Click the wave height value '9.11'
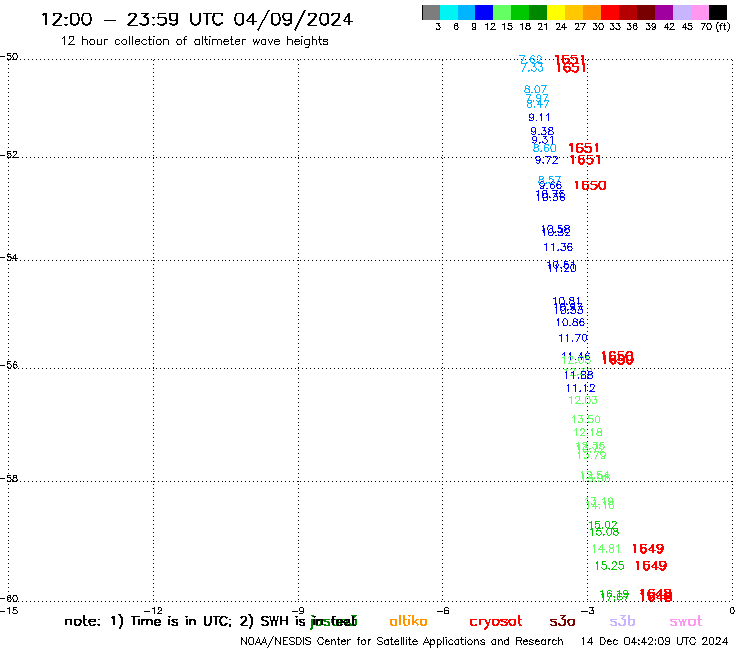 point(539,118)
